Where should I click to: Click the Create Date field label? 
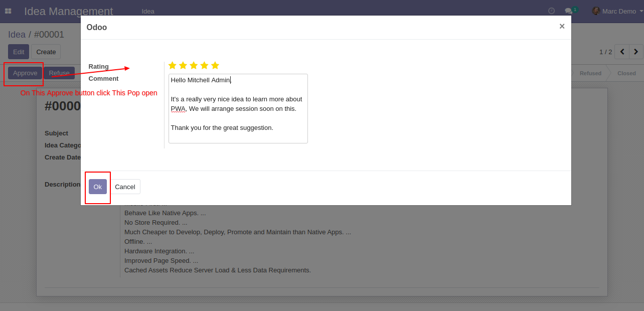tap(63, 158)
